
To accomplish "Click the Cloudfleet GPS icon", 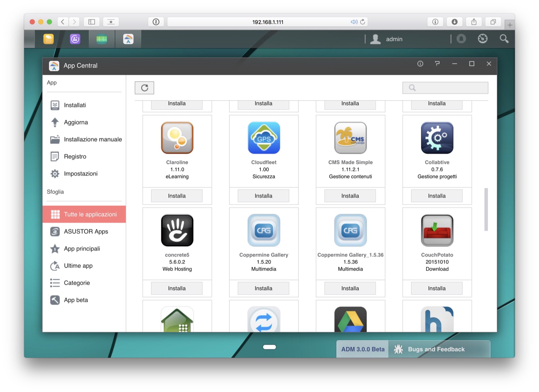I will point(264,138).
